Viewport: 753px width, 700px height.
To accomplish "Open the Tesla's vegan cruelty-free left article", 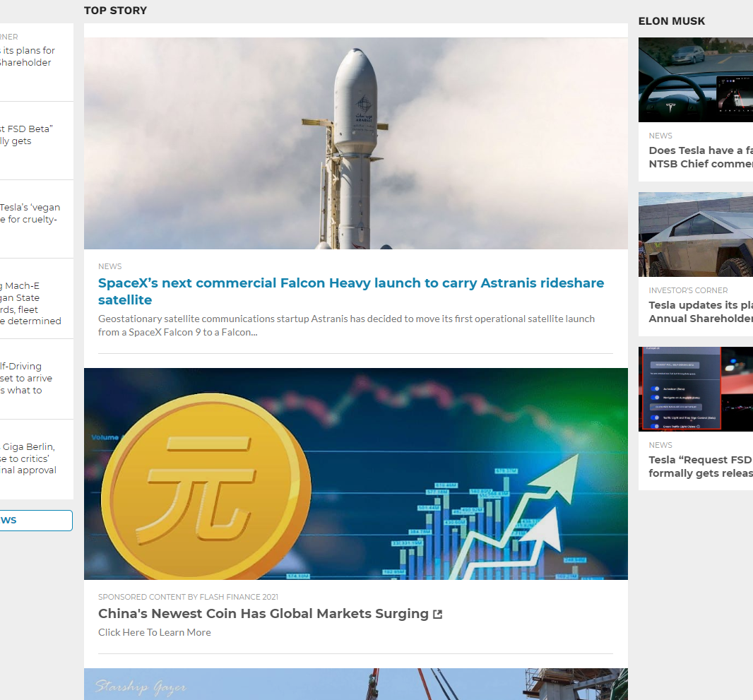I will [x=30, y=213].
